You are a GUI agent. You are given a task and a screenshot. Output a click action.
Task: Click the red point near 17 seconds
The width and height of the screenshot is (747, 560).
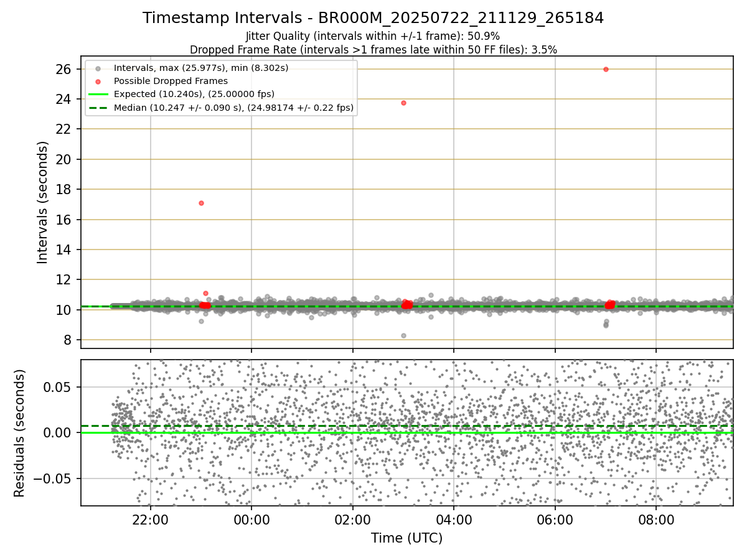pos(201,203)
